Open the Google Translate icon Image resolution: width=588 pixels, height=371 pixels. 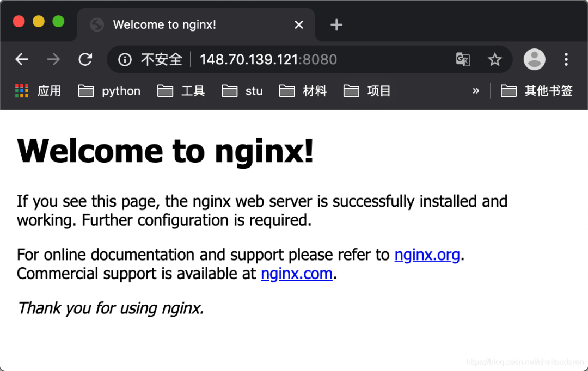pyautogui.click(x=463, y=59)
